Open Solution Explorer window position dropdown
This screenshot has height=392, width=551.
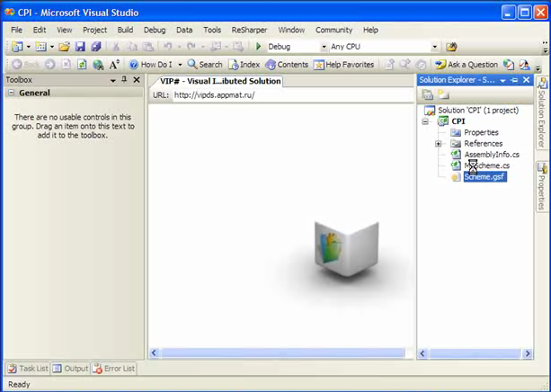point(502,81)
